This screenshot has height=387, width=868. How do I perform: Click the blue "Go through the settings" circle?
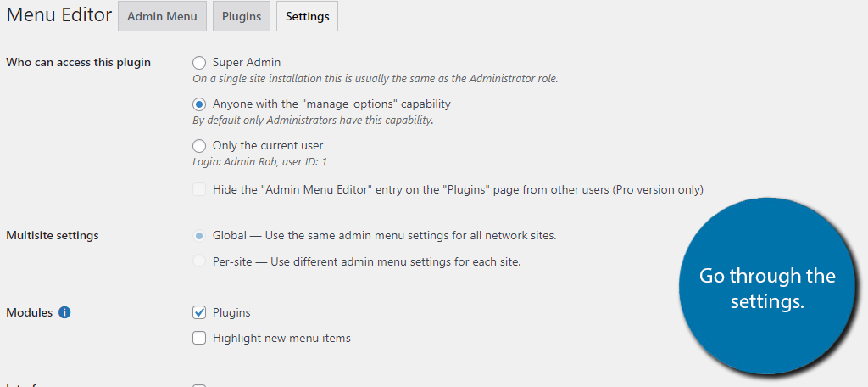pyautogui.click(x=766, y=289)
